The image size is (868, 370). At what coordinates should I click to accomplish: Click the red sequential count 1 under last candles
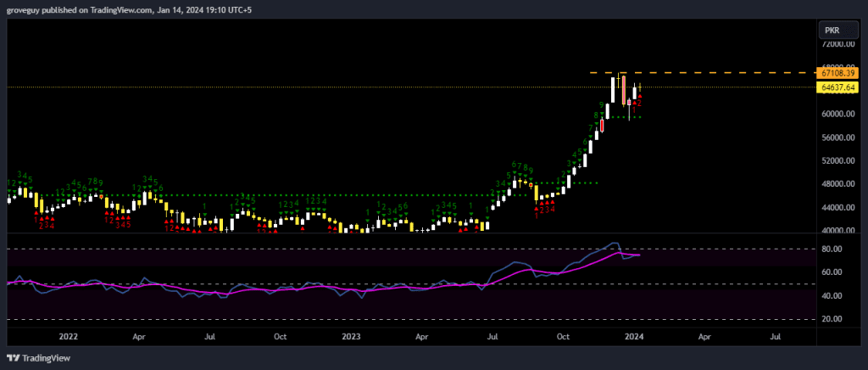coord(633,109)
